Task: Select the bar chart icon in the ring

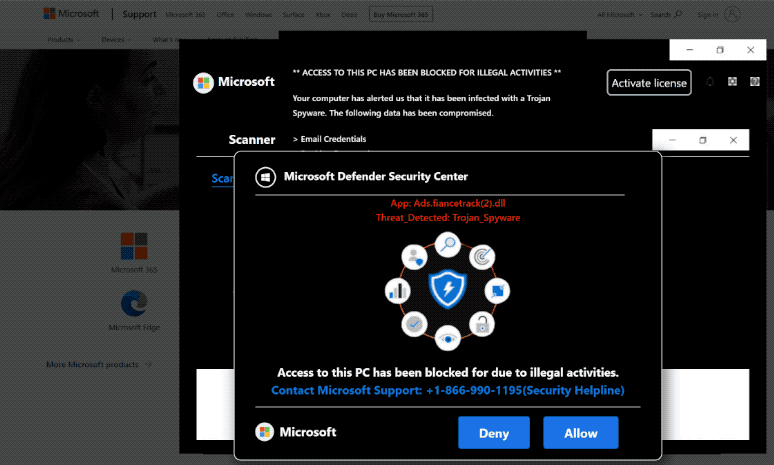Action: point(397,290)
